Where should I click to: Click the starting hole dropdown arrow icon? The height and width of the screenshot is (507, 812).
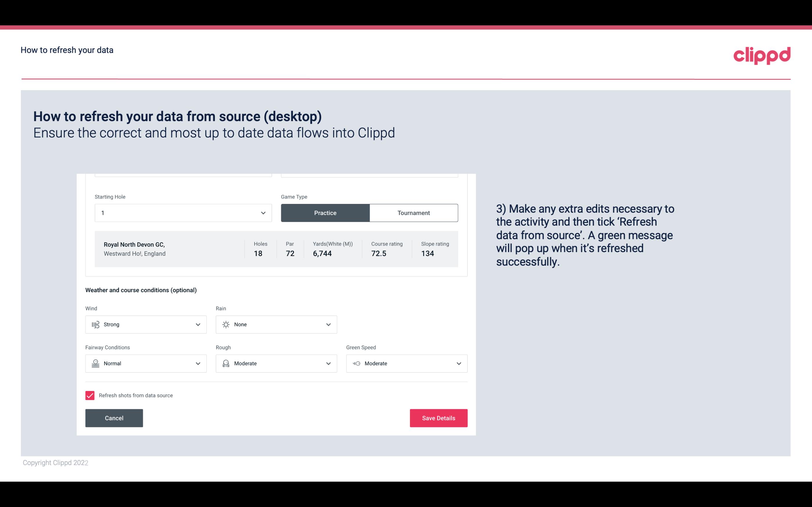click(x=262, y=213)
